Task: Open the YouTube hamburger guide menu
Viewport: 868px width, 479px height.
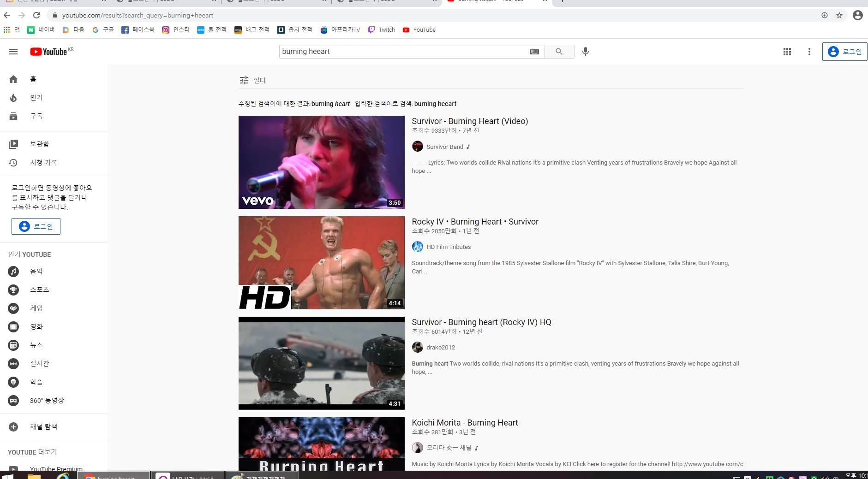Action: click(13, 52)
